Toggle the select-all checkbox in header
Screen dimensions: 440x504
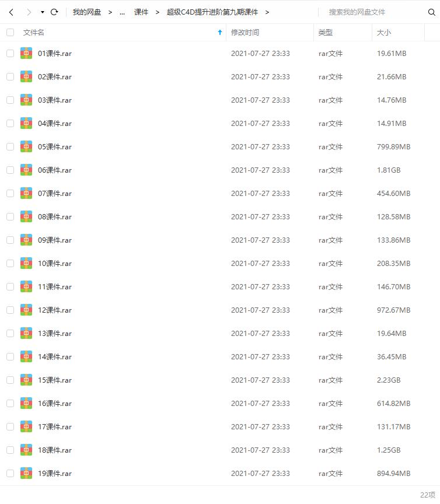pyautogui.click(x=11, y=32)
